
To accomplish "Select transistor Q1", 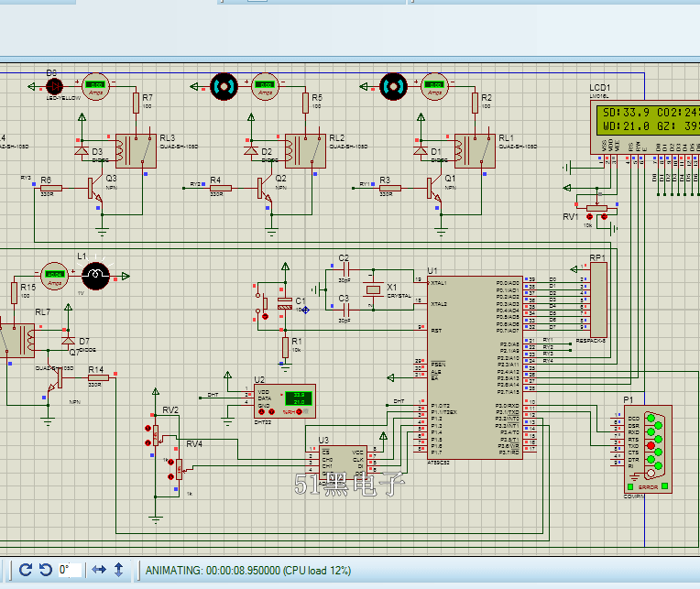I will click(x=434, y=190).
